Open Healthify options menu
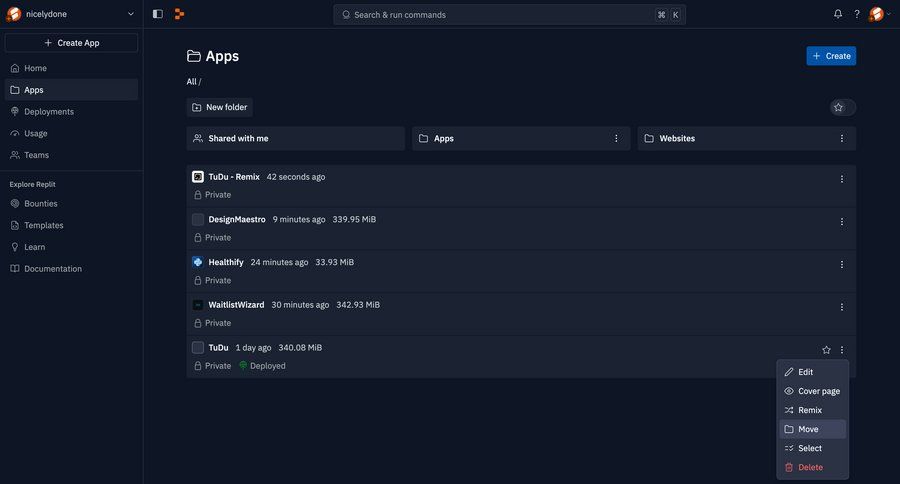 tap(841, 265)
